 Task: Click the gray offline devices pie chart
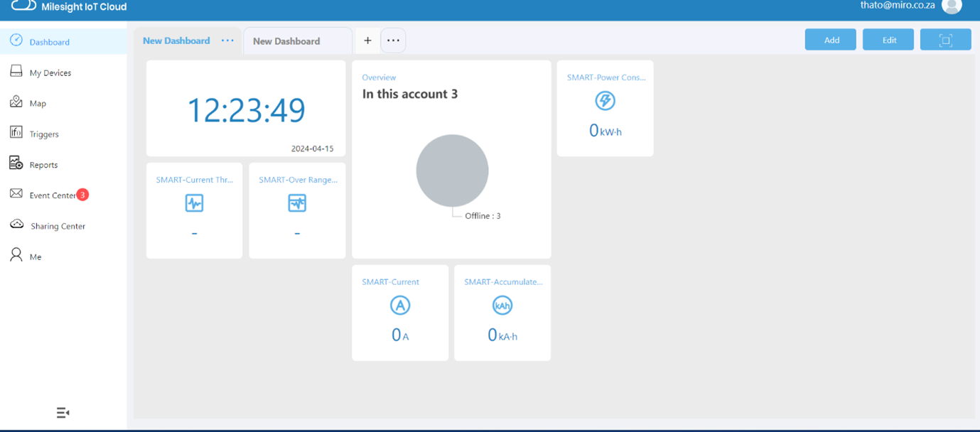[x=452, y=171]
